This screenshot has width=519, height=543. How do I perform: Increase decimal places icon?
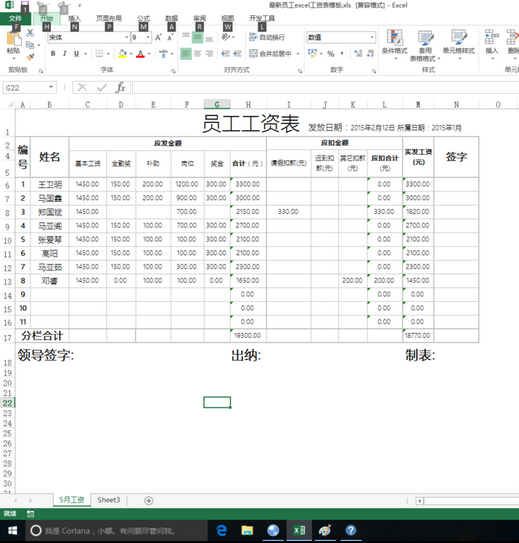(x=358, y=53)
